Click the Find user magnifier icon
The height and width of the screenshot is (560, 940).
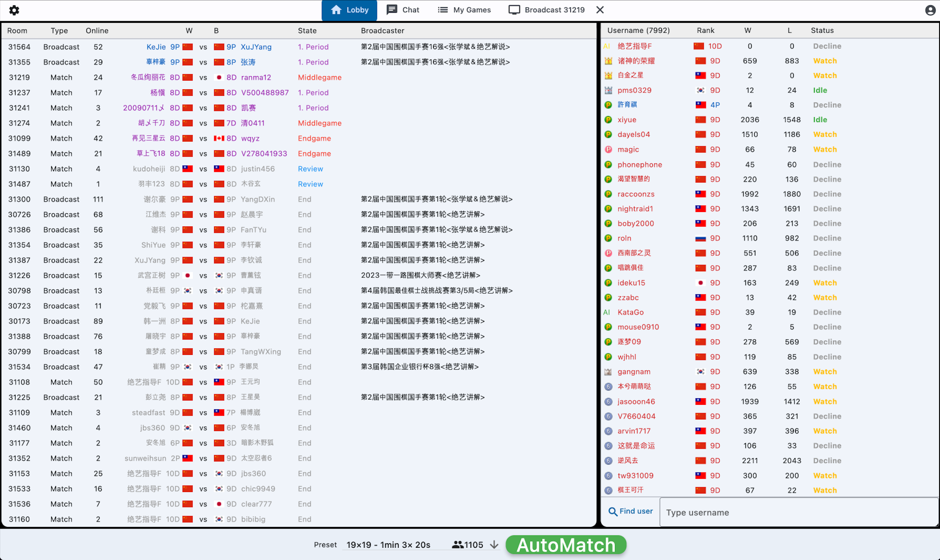tap(612, 511)
